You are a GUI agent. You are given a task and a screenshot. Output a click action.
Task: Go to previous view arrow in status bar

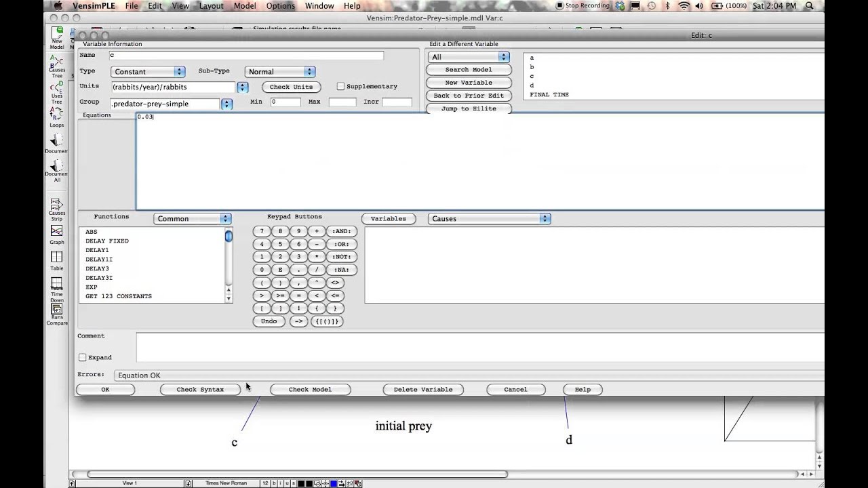(x=72, y=483)
